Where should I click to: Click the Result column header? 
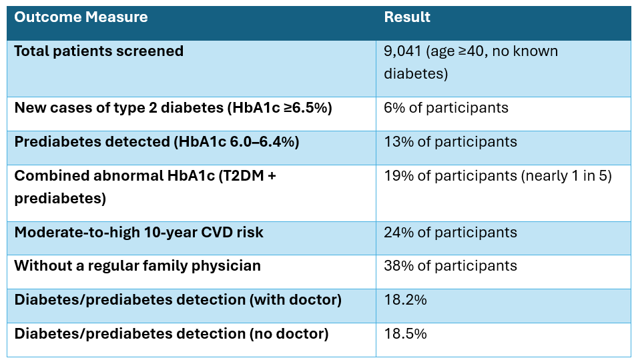tap(407, 18)
